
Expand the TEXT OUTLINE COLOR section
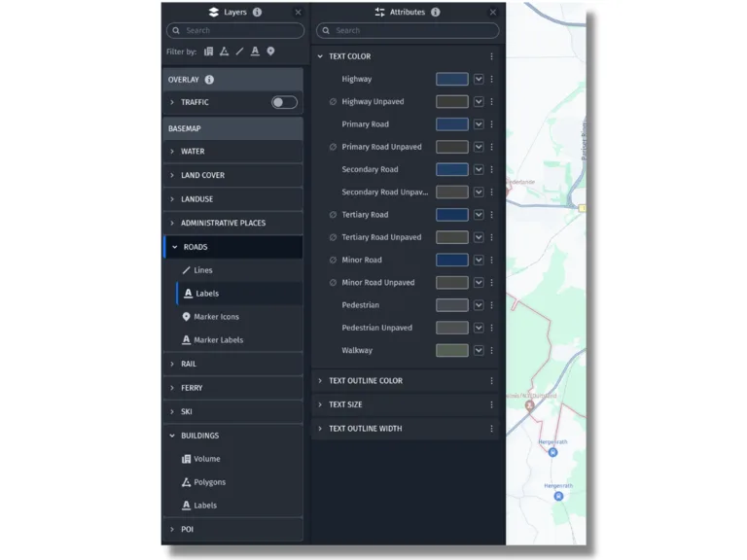(320, 381)
